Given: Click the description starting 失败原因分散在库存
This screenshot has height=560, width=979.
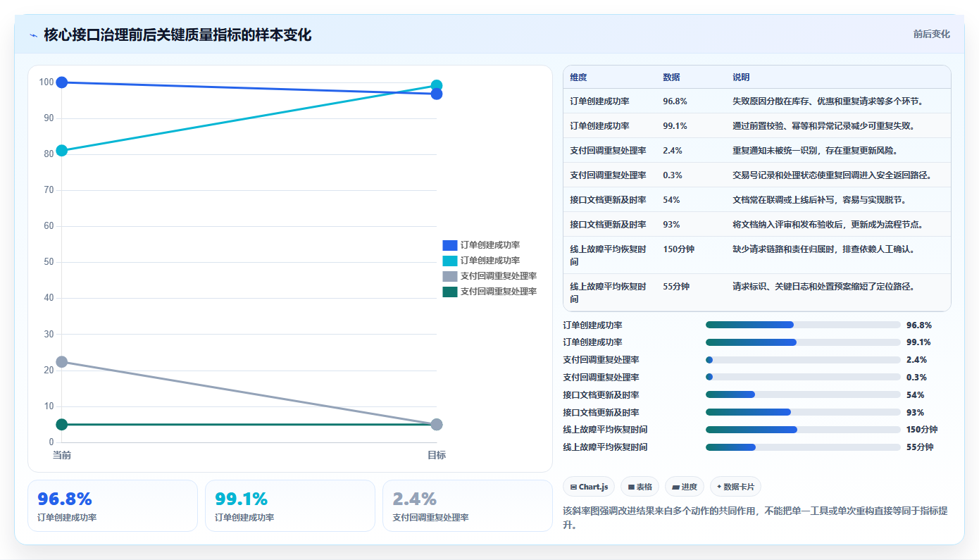Looking at the screenshot, I should click(x=828, y=101).
